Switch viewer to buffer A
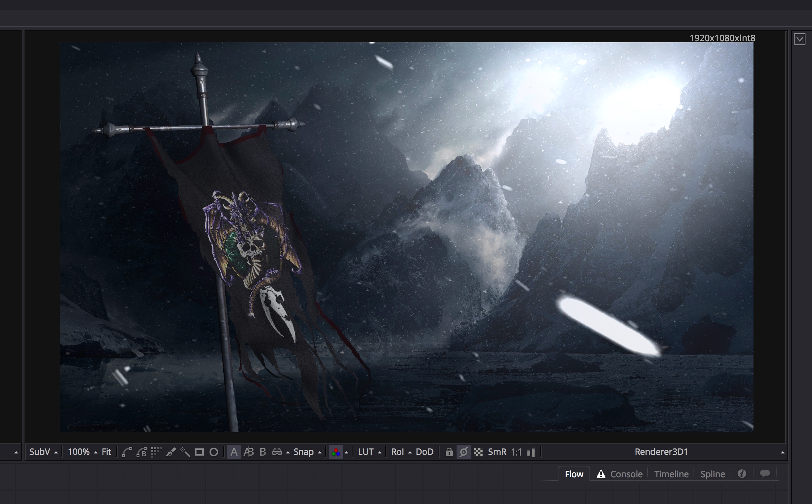 [x=234, y=452]
